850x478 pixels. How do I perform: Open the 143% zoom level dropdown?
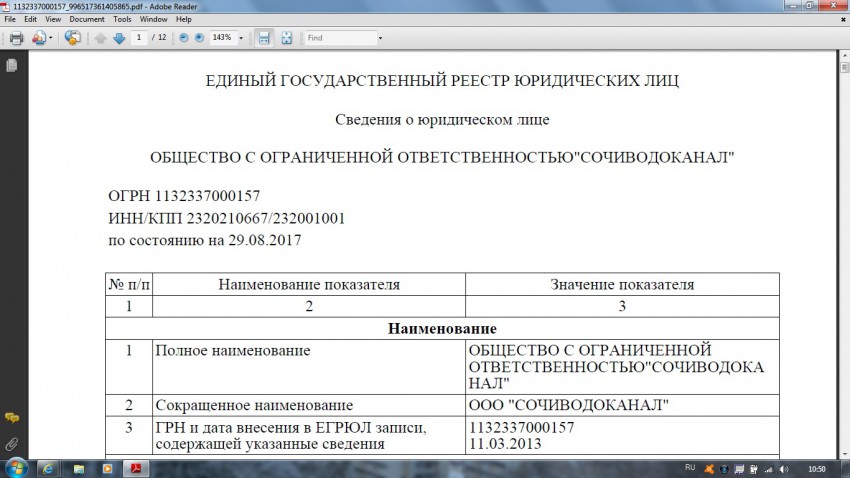pos(240,38)
